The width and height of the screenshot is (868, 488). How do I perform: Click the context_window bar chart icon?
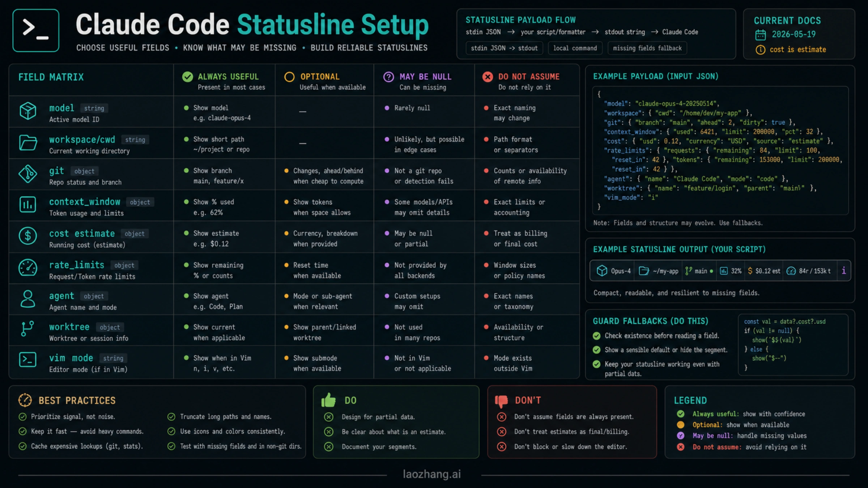[28, 205]
